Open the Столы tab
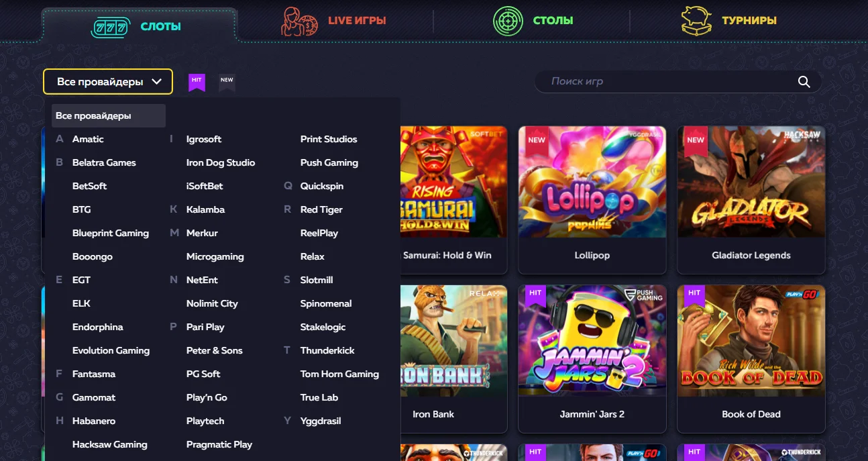The width and height of the screenshot is (868, 461). point(533,21)
